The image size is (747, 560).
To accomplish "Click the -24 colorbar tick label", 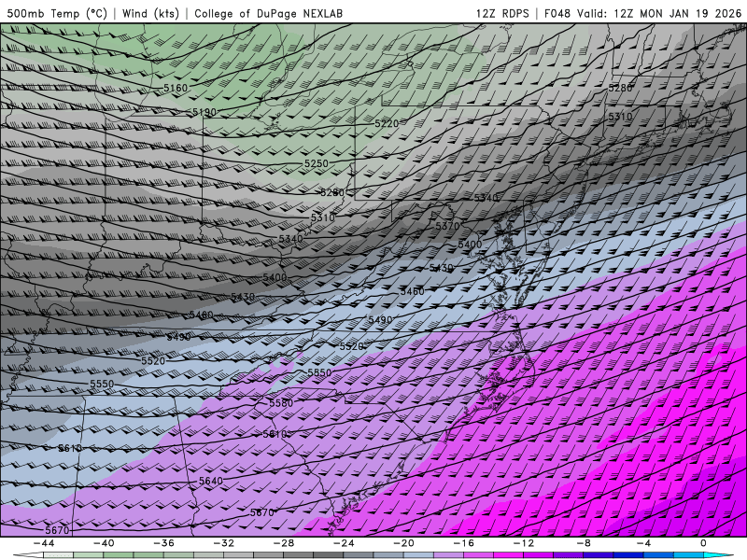I will (x=344, y=543).
